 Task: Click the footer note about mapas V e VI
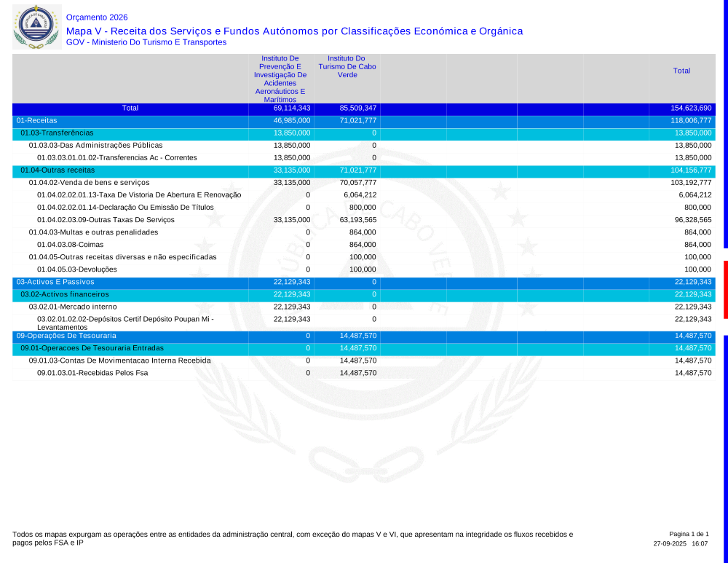[293, 538]
